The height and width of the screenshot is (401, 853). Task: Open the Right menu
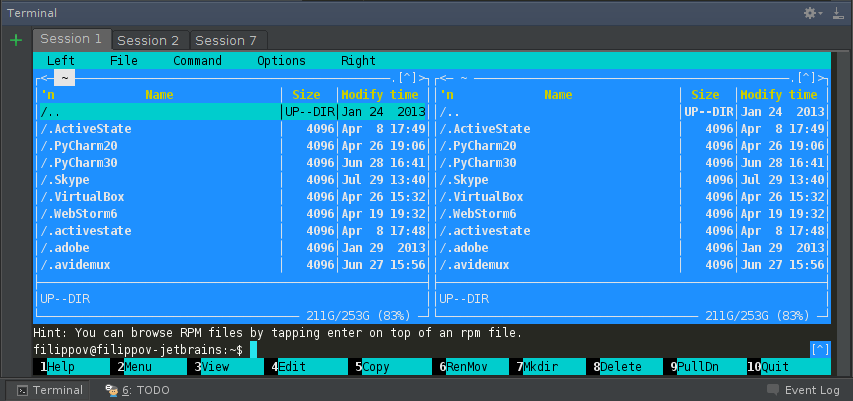[358, 61]
